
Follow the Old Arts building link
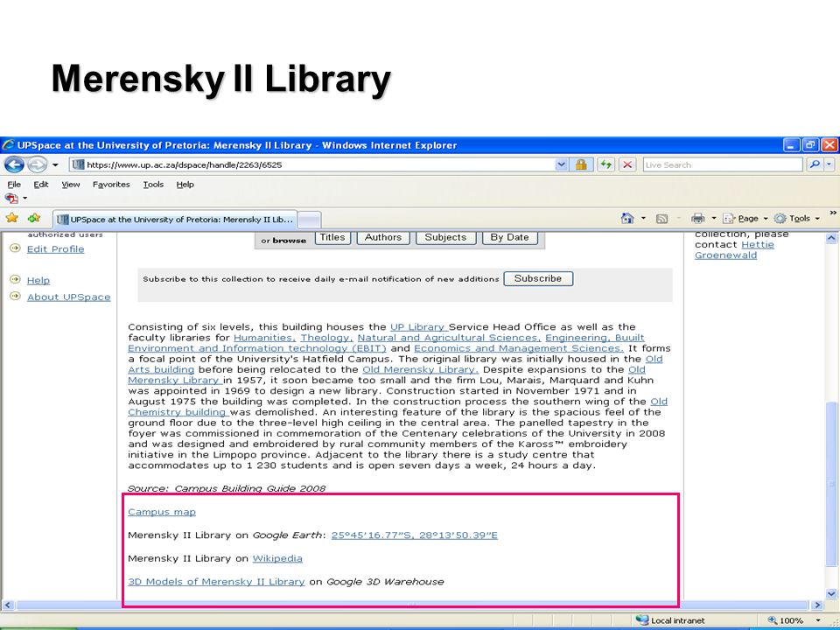tap(161, 369)
